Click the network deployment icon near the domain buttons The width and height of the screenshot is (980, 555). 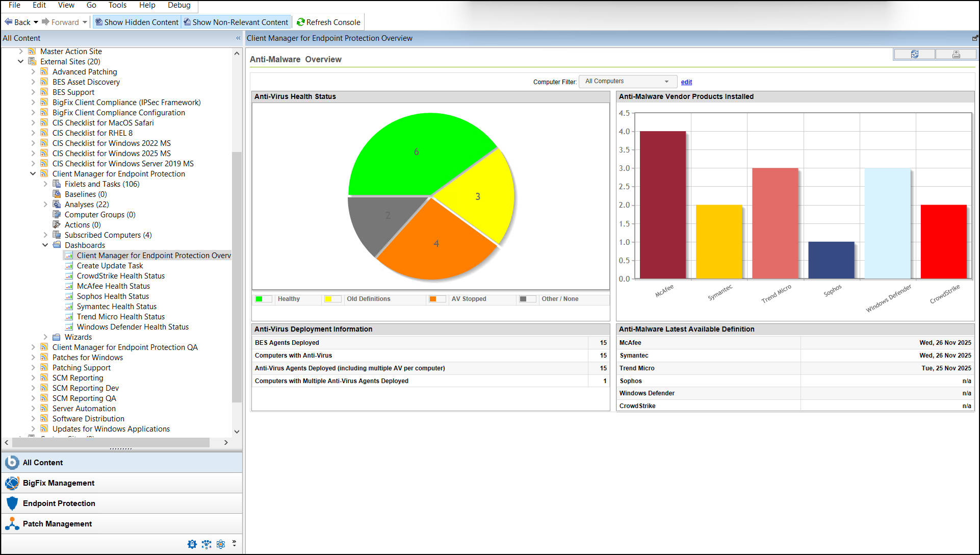click(x=207, y=544)
